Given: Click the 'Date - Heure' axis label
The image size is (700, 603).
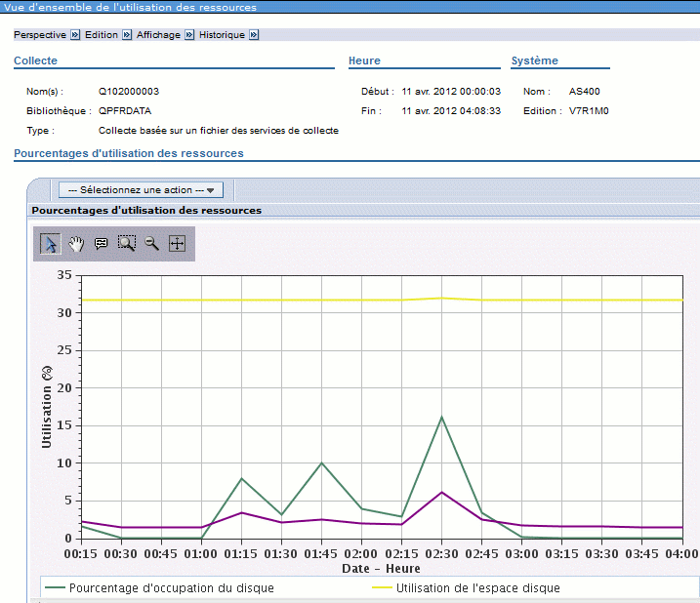Looking at the screenshot, I should [381, 569].
